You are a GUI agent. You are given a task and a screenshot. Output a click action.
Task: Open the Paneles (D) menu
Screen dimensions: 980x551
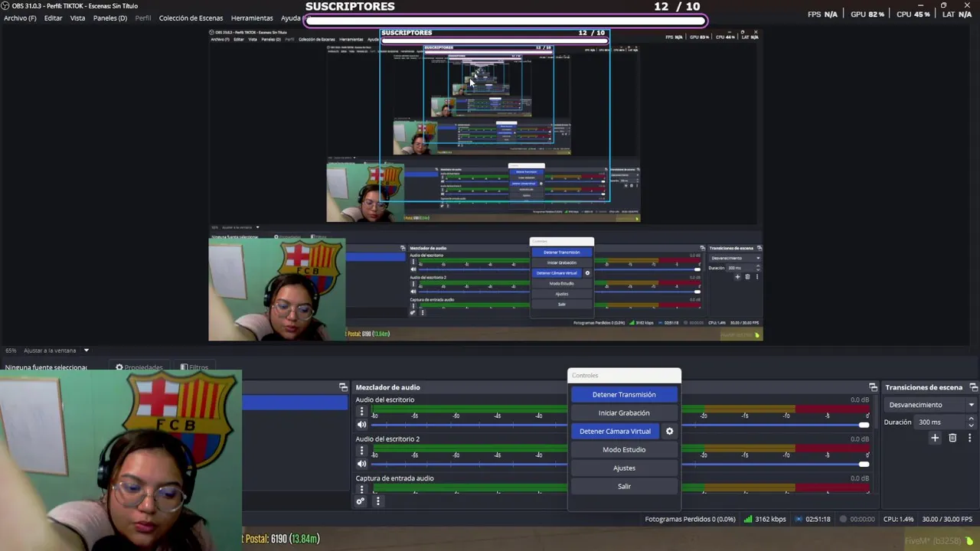click(x=110, y=18)
